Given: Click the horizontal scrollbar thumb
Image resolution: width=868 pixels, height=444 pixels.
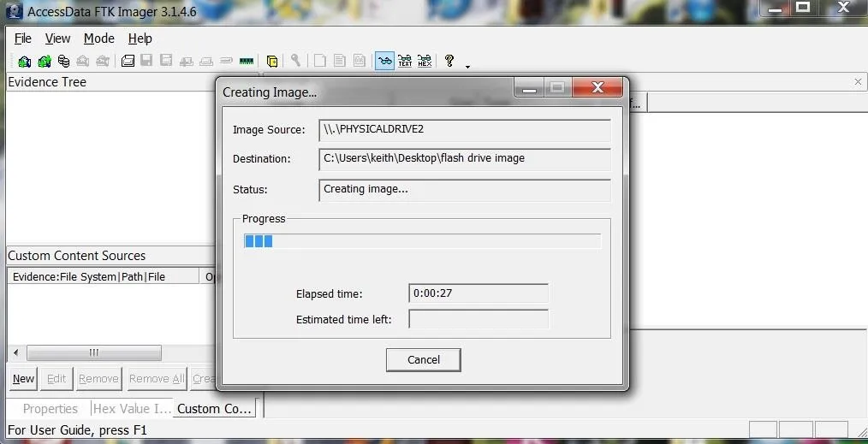Looking at the screenshot, I should point(94,352).
